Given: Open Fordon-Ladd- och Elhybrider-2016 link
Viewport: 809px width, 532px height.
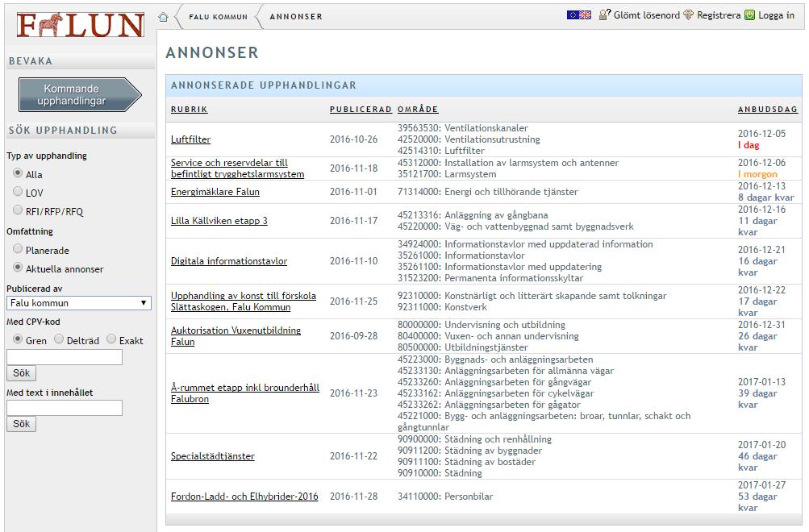Looking at the screenshot, I should [244, 497].
